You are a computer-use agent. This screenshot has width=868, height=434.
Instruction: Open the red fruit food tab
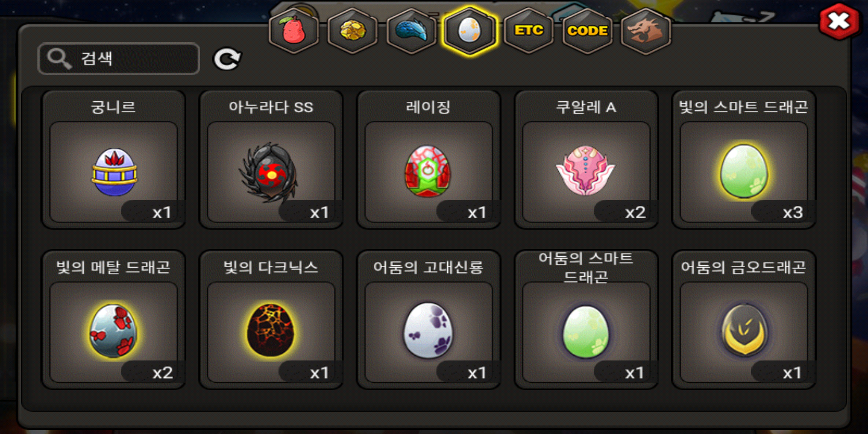(x=294, y=30)
